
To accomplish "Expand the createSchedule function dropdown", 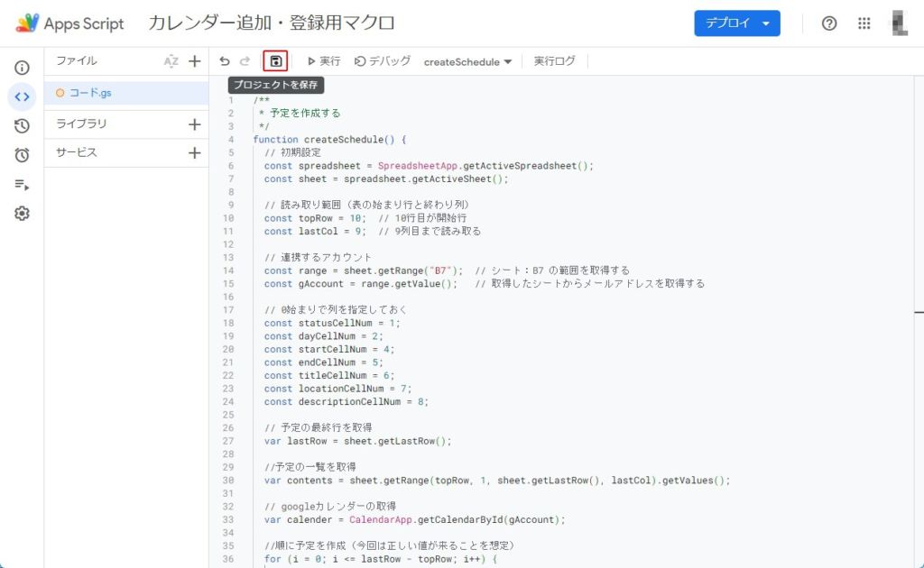I will (x=467, y=62).
